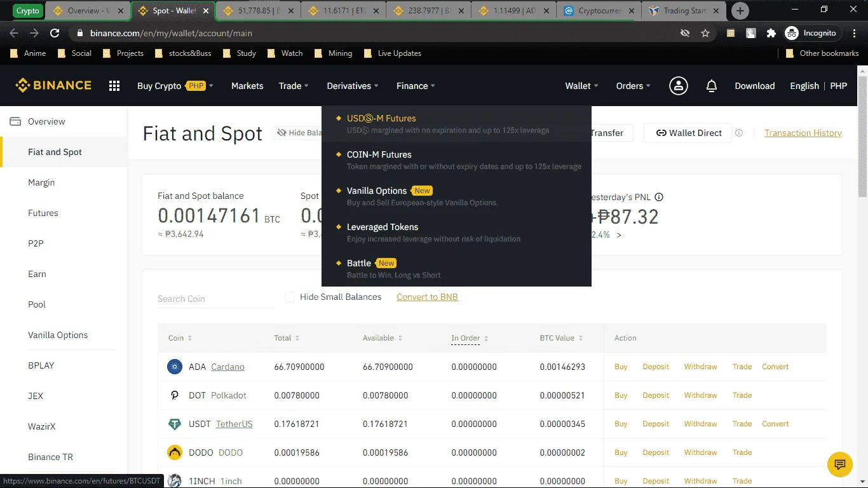The image size is (868, 488).
Task: Sort by the Coin column arrows
Action: (189, 338)
